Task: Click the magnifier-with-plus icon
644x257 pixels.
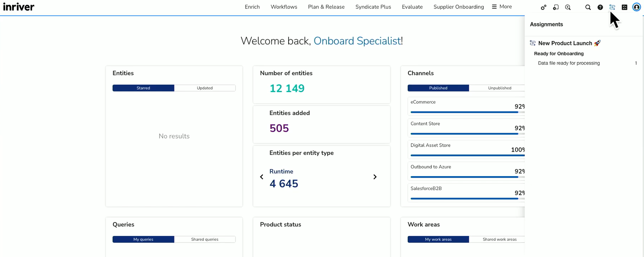Action: pyautogui.click(x=568, y=7)
